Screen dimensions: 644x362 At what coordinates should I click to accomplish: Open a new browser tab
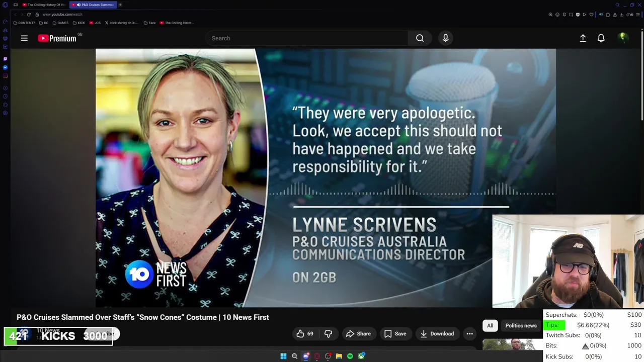point(120,5)
